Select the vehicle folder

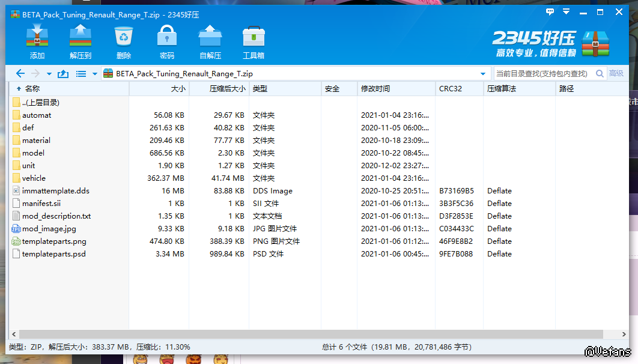[x=34, y=178]
